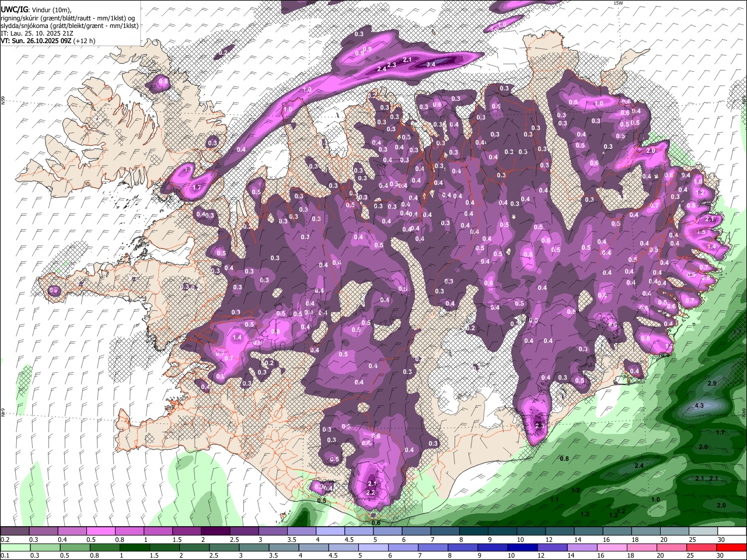Image resolution: width=747 pixels, height=560 pixels.
Task: Click the 2.2 snowfall value on the south coast
Action: (x=370, y=493)
